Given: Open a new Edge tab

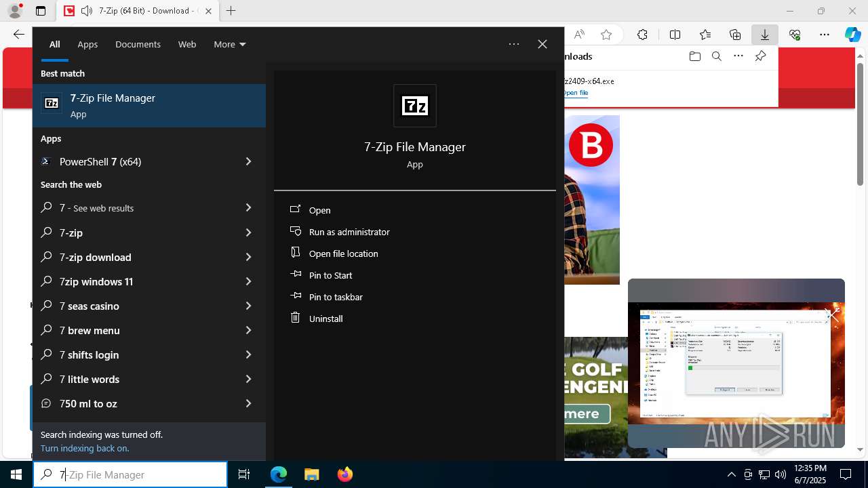Looking at the screenshot, I should click(x=231, y=11).
